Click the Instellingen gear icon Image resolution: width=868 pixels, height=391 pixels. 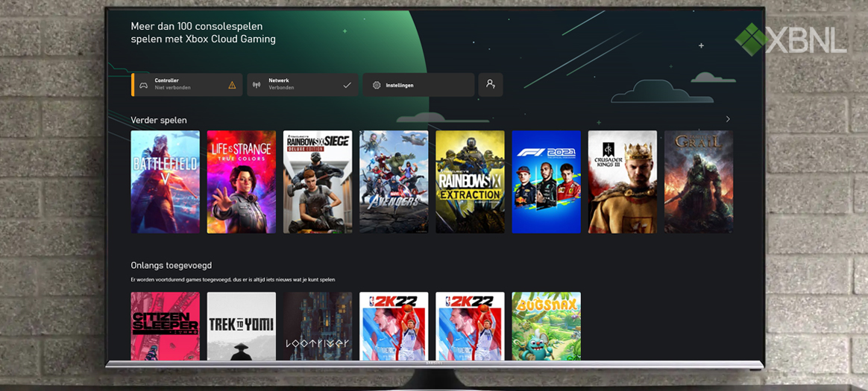(377, 85)
